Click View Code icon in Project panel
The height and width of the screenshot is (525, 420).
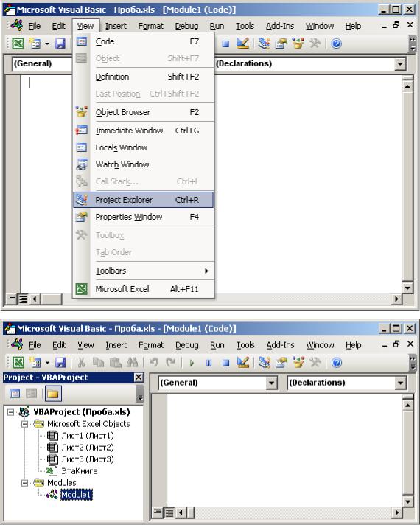(15, 394)
